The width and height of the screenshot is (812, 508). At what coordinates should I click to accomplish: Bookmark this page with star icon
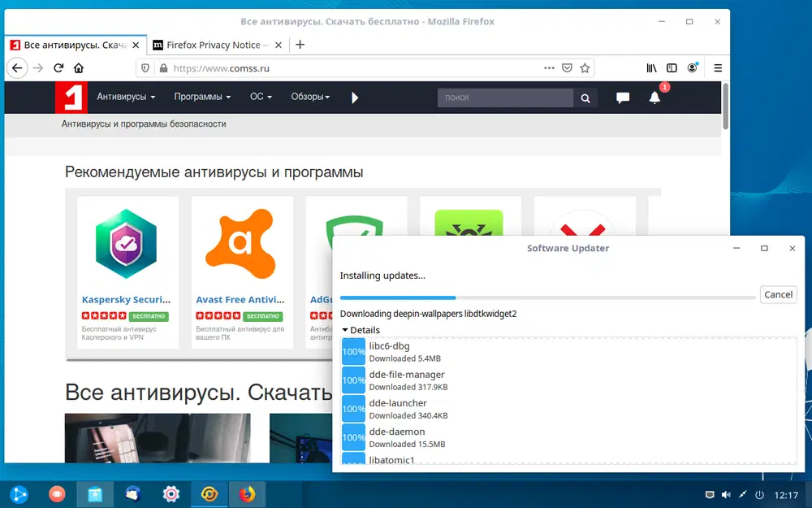[x=585, y=68]
